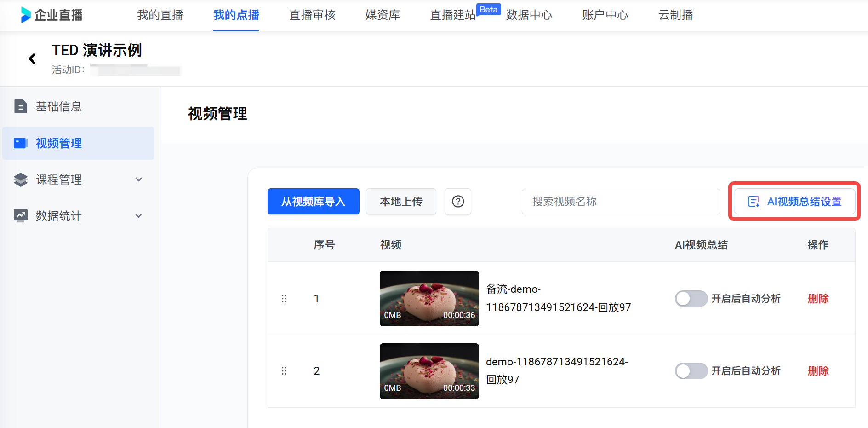
Task: Go back using the left arrow icon
Action: pos(32,59)
